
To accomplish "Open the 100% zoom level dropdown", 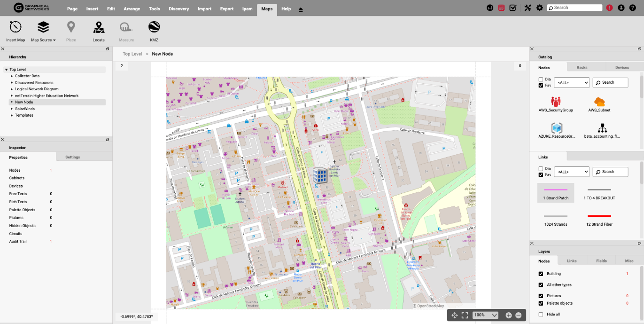I will coord(485,315).
